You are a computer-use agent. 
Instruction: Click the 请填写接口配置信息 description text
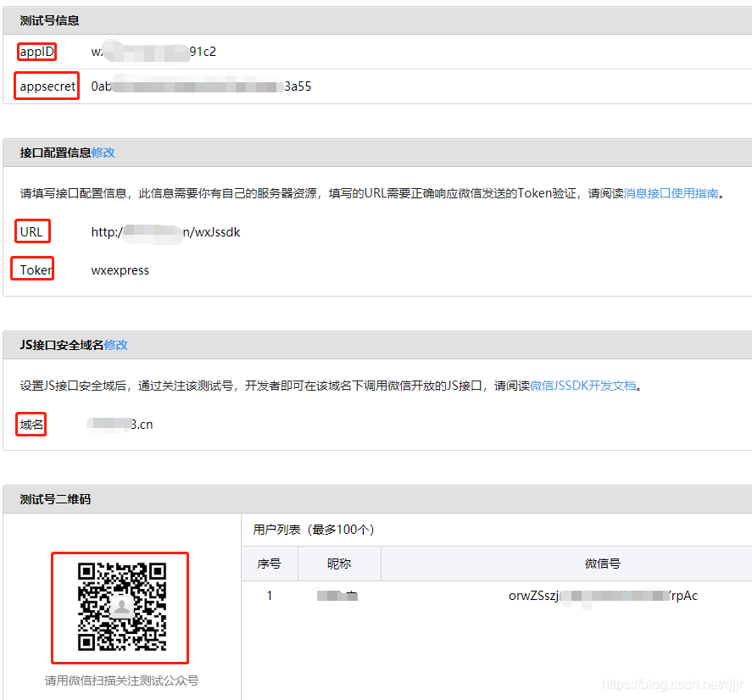point(374,193)
